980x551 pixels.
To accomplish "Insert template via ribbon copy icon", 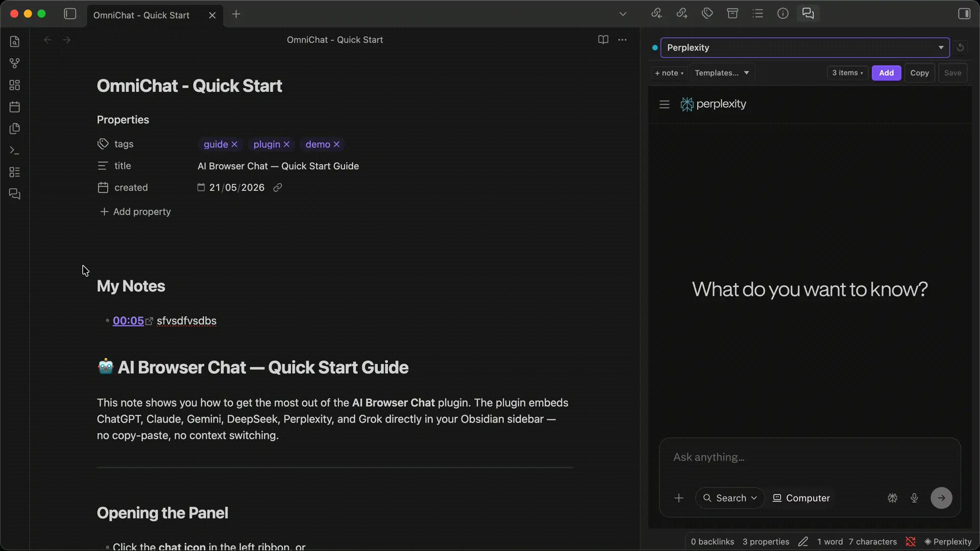I will pyautogui.click(x=15, y=129).
